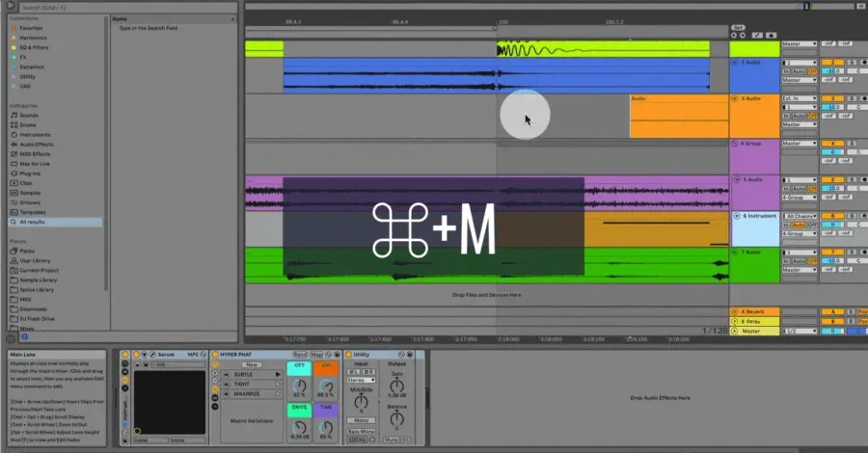The image size is (868, 453).
Task: Select the FX collection
Action: click(23, 57)
